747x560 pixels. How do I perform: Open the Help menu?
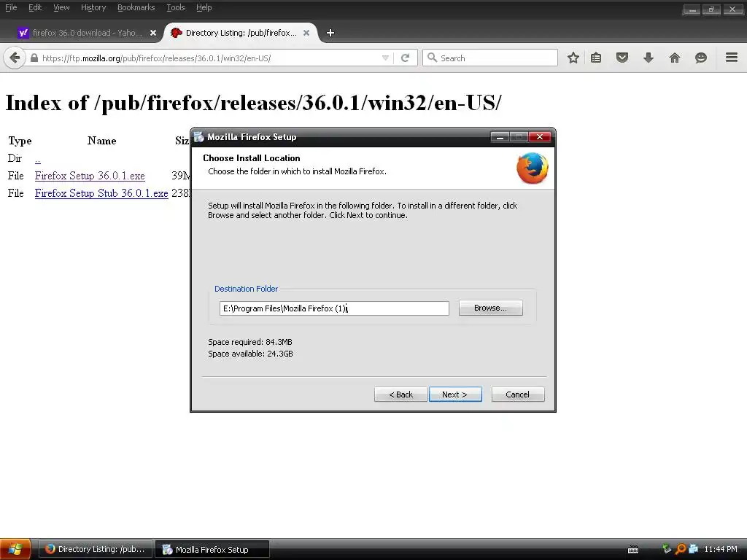tap(204, 7)
